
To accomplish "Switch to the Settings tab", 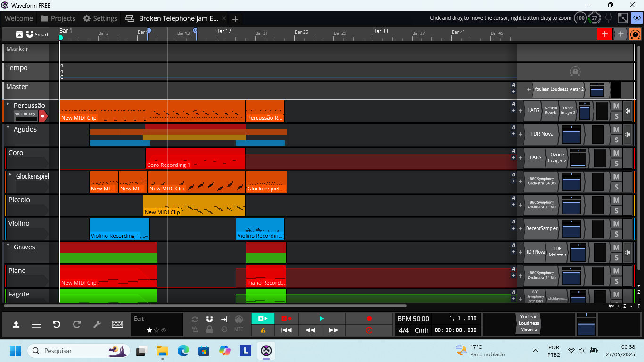I will tap(100, 18).
